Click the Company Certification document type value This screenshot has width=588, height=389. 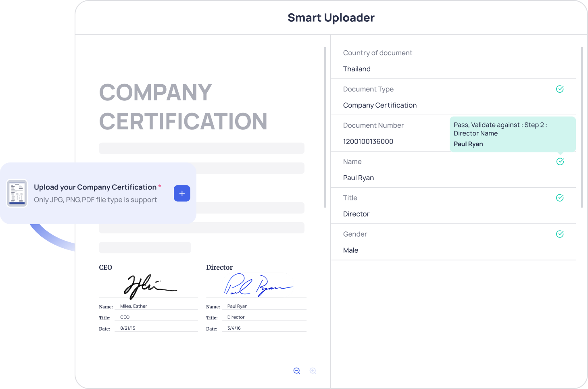point(379,105)
